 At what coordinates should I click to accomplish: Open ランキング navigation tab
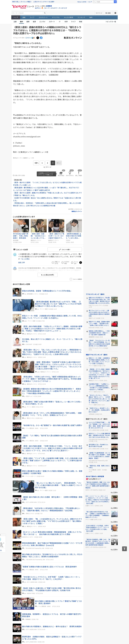(81, 17)
